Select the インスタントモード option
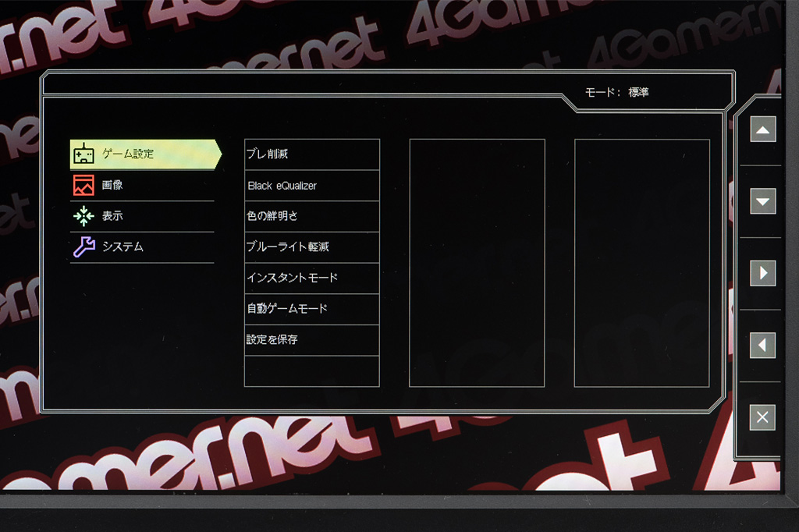This screenshot has height=532, width=799. click(x=312, y=278)
